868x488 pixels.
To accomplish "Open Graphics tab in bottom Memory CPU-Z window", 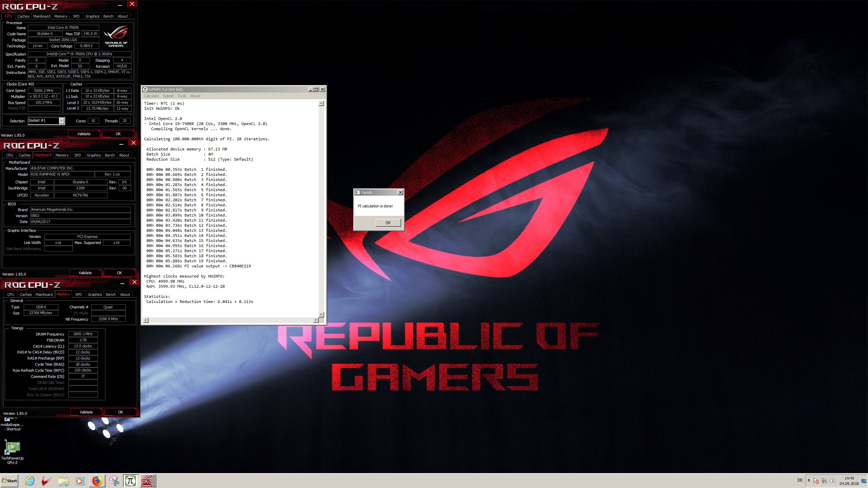I will pyautogui.click(x=95, y=294).
